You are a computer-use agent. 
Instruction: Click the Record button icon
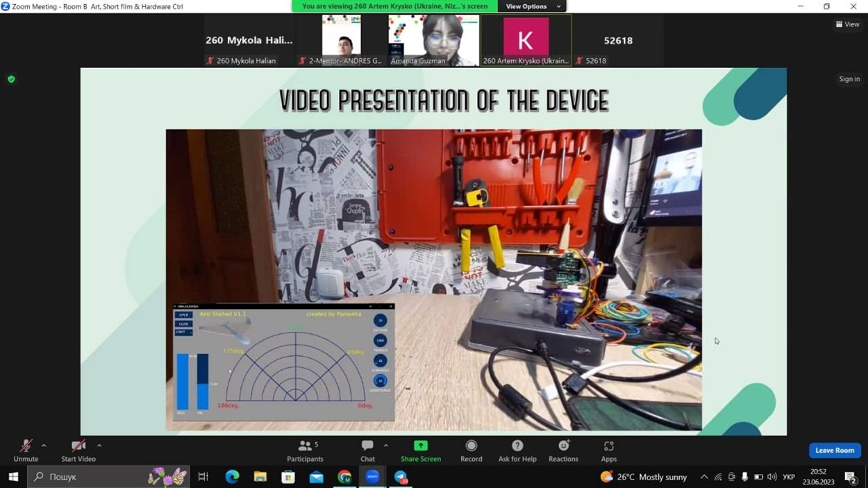click(x=471, y=446)
